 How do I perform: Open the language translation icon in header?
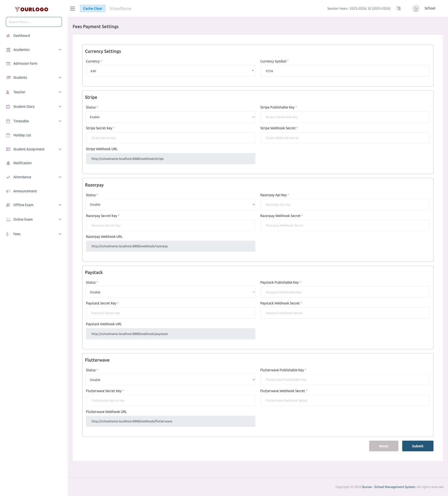[398, 8]
